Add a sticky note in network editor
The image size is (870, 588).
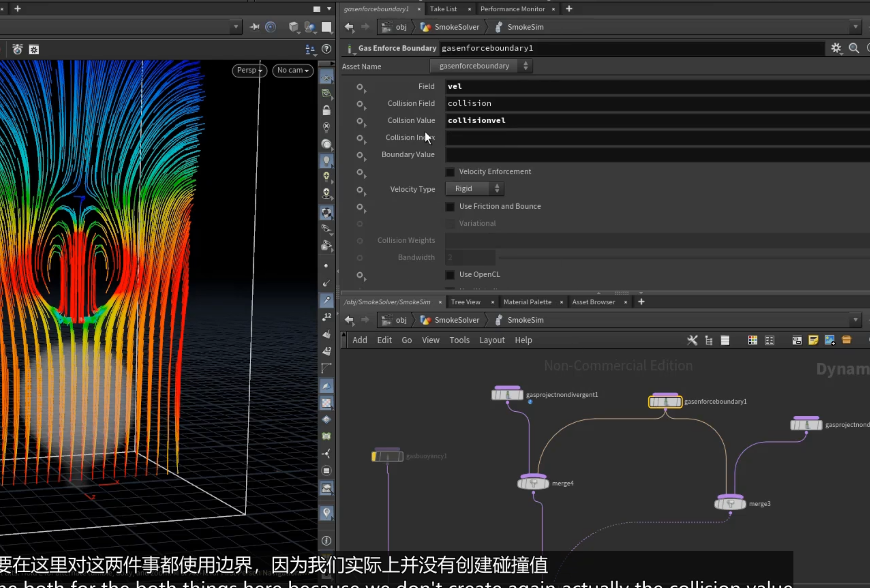813,340
